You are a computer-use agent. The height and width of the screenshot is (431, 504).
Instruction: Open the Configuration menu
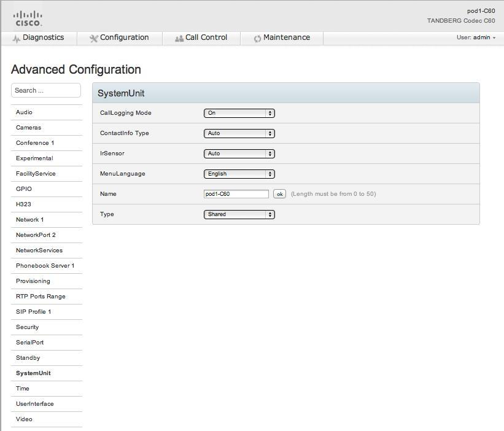click(120, 38)
